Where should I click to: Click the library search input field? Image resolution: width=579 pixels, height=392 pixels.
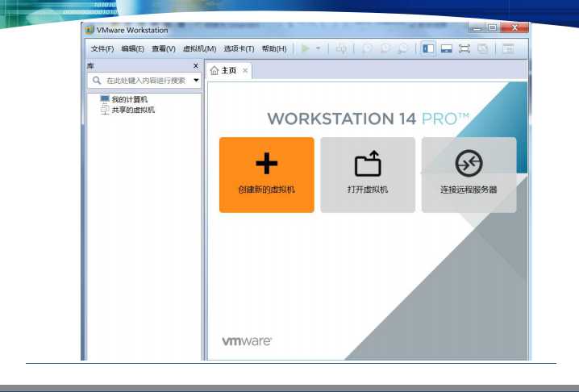146,81
